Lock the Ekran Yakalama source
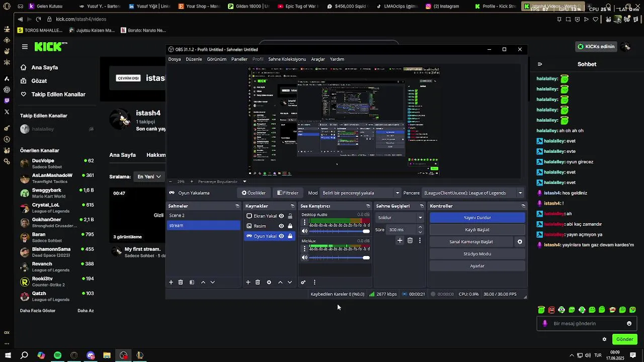644x362 pixels. click(290, 216)
